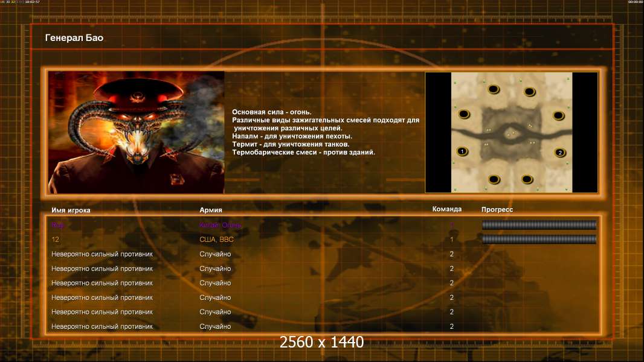Click the top-left start marker on minimap
644x362 pixels.
494,89
